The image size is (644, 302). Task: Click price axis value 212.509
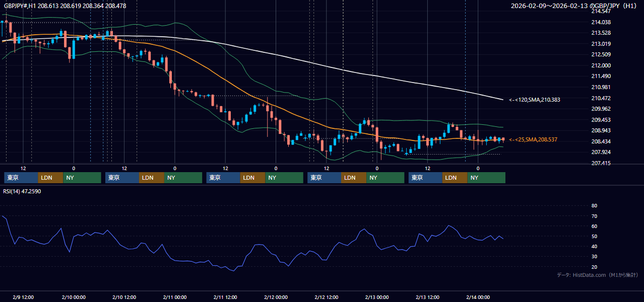click(x=601, y=54)
